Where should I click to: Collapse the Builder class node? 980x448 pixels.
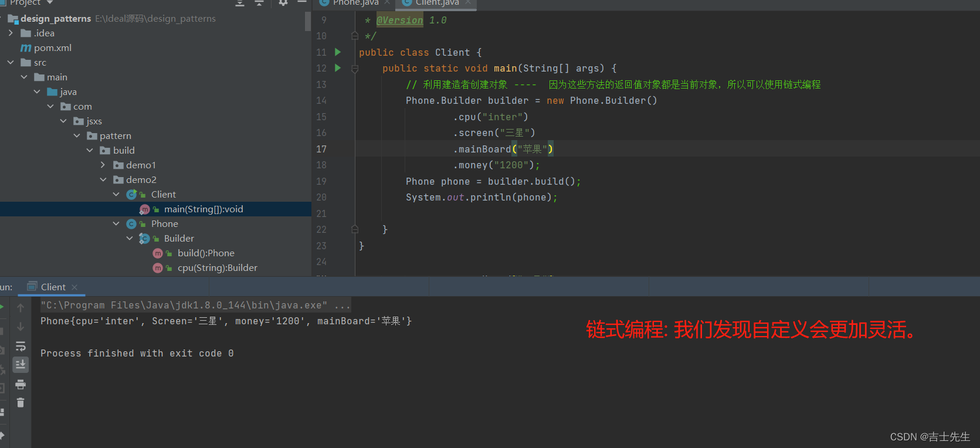click(130, 239)
